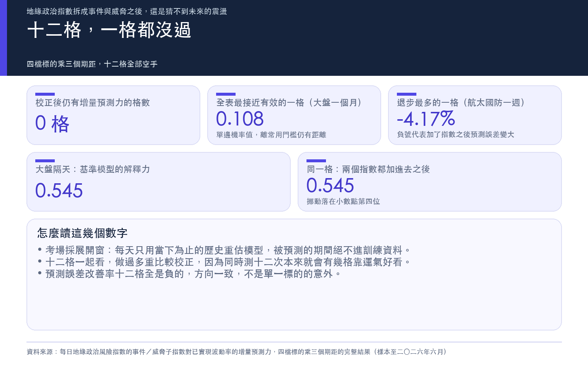
Task: Click the note 挪動落在小數點第四位
Action: click(x=343, y=201)
